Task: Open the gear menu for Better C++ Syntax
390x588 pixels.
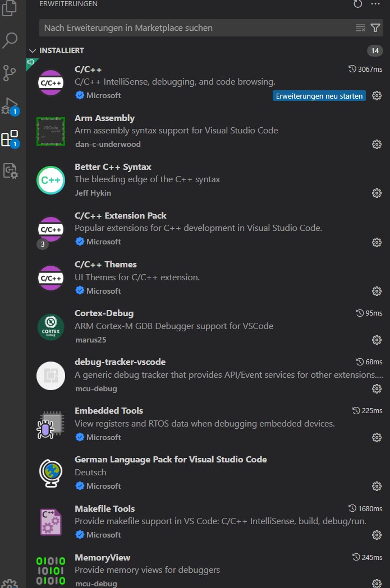Action: (x=377, y=193)
